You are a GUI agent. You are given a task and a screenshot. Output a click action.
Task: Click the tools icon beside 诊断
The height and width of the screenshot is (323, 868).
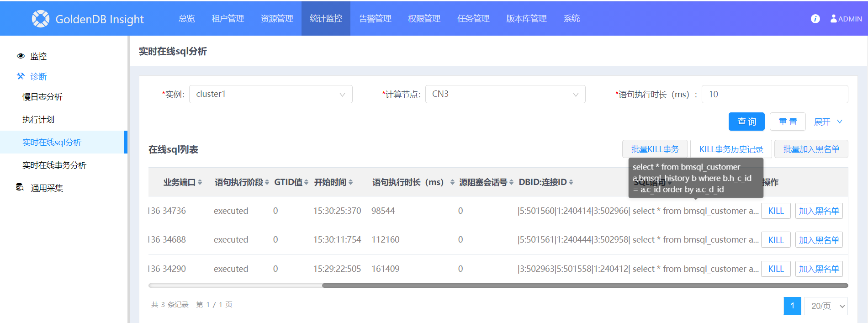21,76
